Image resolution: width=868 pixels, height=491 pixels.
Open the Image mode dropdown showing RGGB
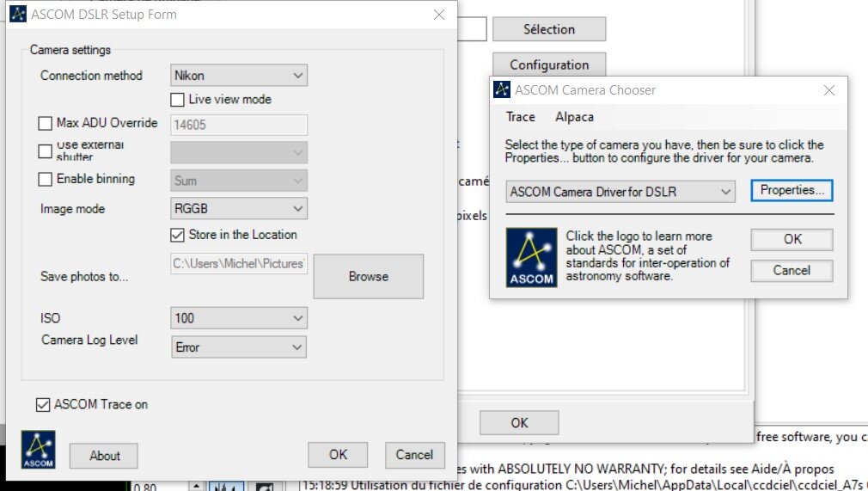click(x=239, y=209)
